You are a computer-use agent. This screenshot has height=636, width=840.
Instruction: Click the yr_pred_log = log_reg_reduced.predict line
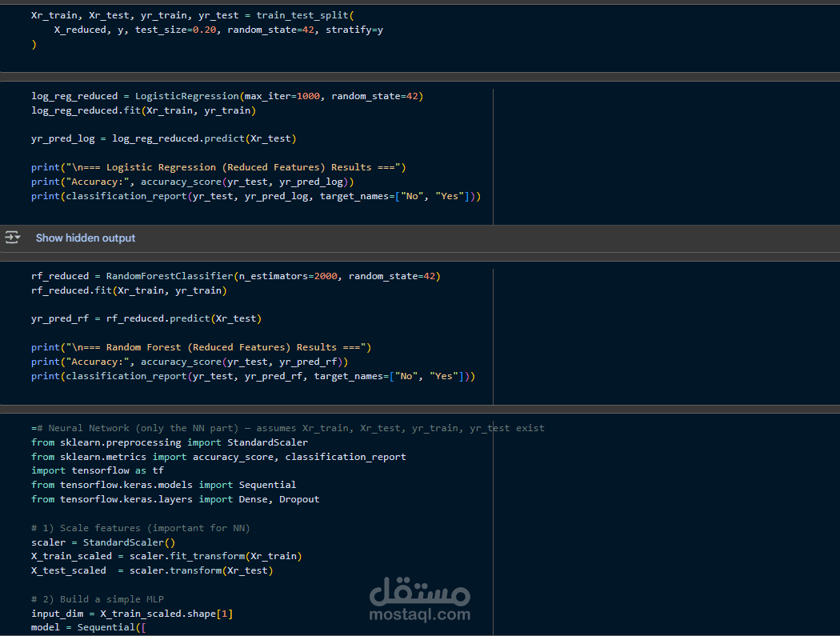point(163,138)
